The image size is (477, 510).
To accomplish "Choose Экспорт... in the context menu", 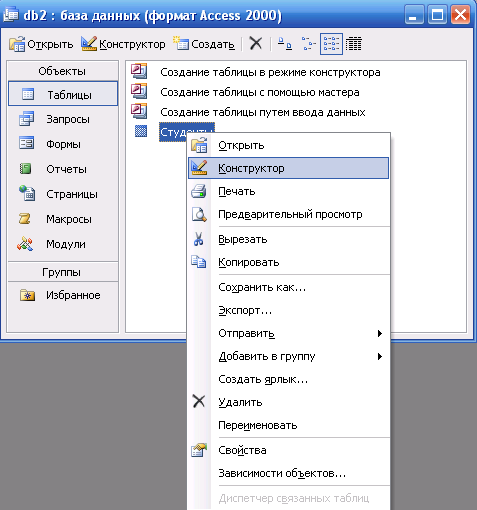I will [x=289, y=310].
